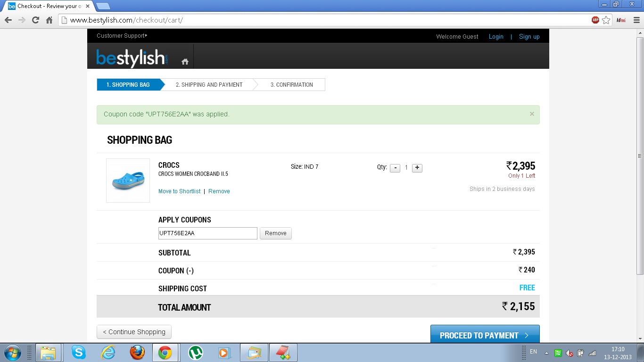This screenshot has width=644, height=362.
Task: Decrease quantity with the minus button
Action: 395,168
